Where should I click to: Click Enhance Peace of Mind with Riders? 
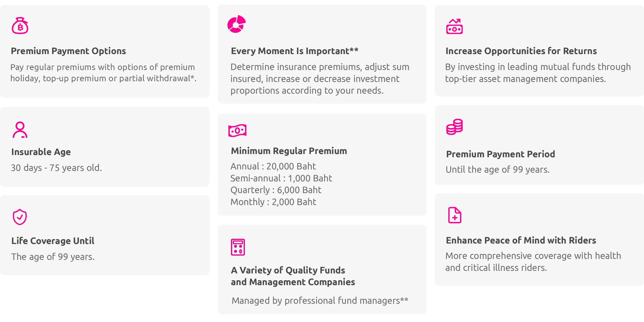[521, 240]
